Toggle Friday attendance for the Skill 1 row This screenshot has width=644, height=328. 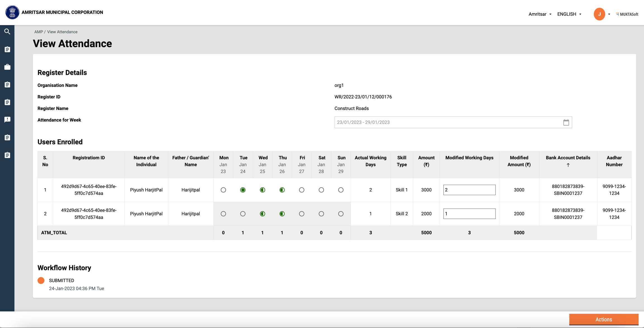[x=302, y=190]
